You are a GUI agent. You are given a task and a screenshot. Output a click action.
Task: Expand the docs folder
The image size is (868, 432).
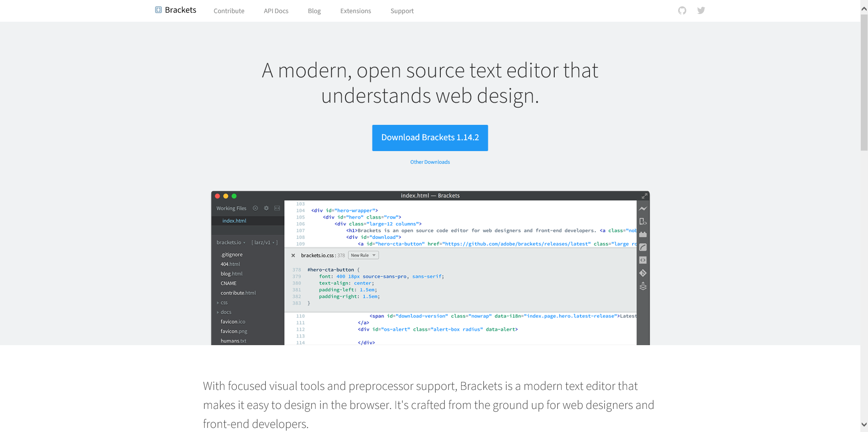point(224,312)
